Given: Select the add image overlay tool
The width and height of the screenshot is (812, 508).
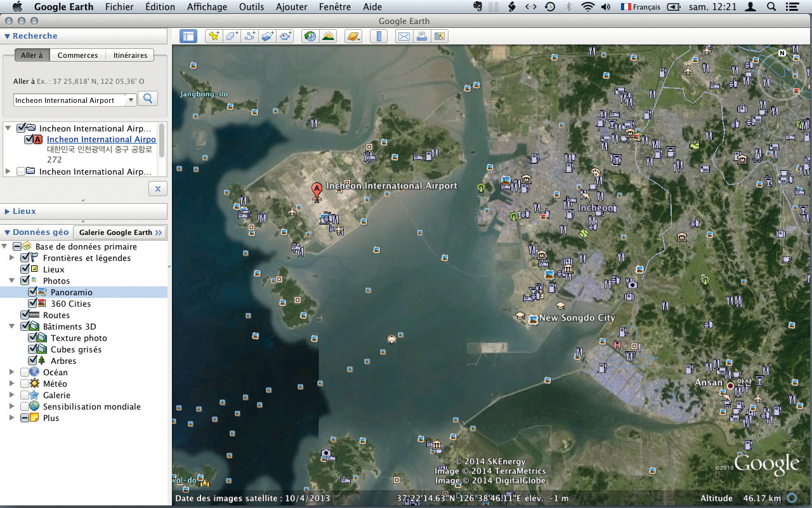Looking at the screenshot, I should (x=267, y=36).
